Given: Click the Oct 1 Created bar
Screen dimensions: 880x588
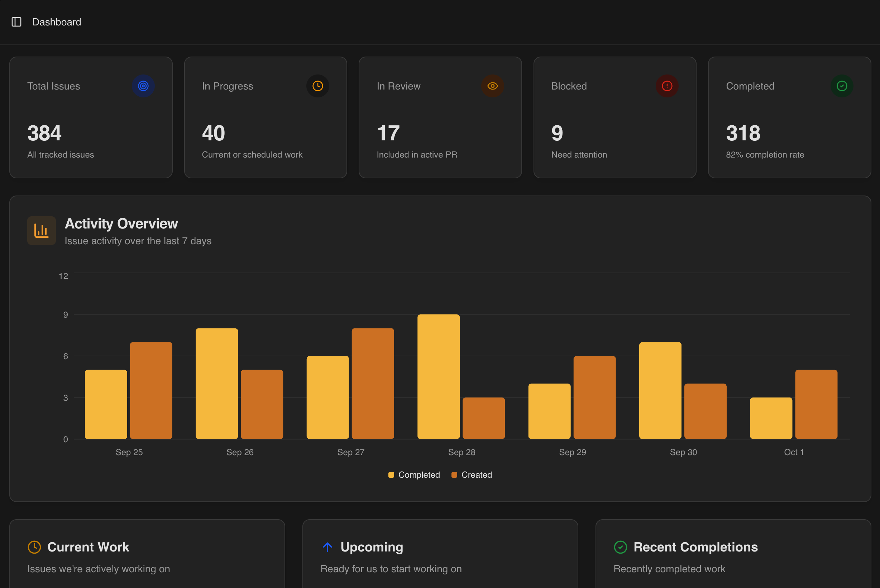Looking at the screenshot, I should tap(816, 404).
